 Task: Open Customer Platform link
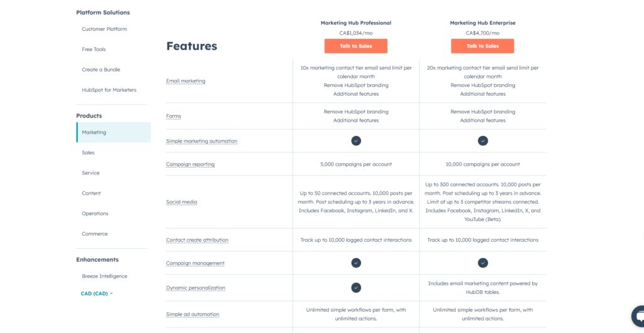[104, 29]
